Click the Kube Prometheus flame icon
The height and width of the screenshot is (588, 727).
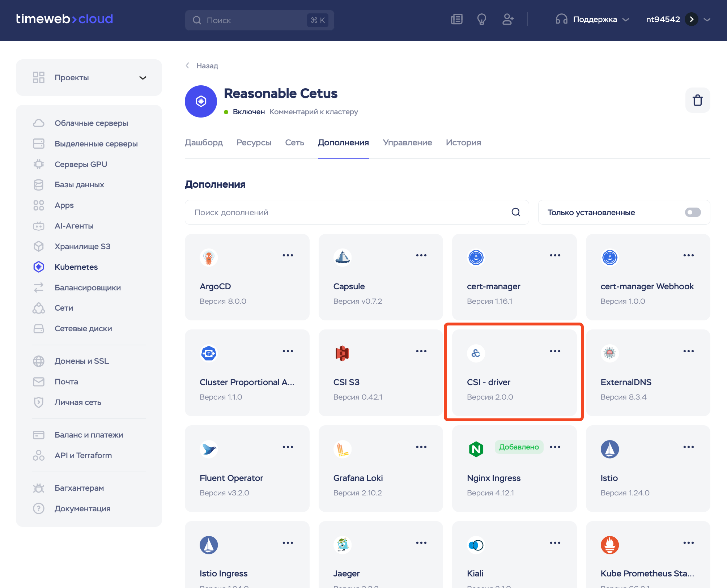pyautogui.click(x=610, y=545)
